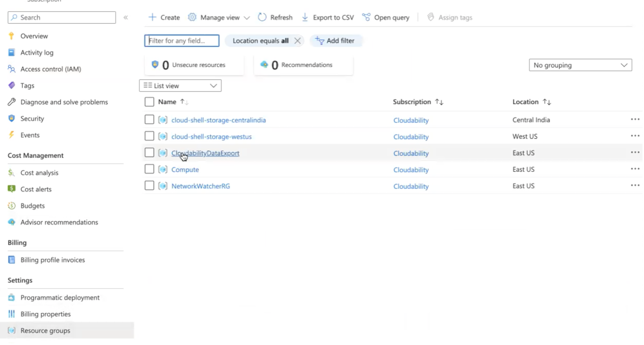Viewport: 644px width, 345px height.
Task: Click the Cost alerts icon
Action: [x=12, y=189]
